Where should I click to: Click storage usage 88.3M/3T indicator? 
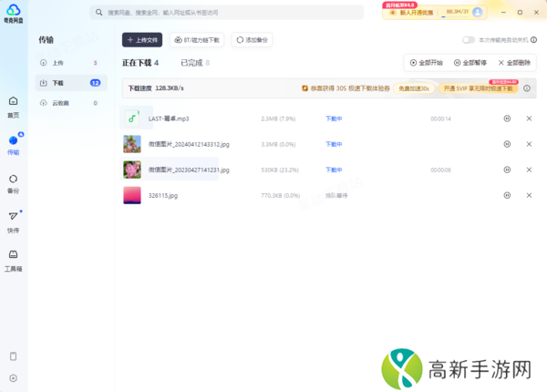pos(457,12)
